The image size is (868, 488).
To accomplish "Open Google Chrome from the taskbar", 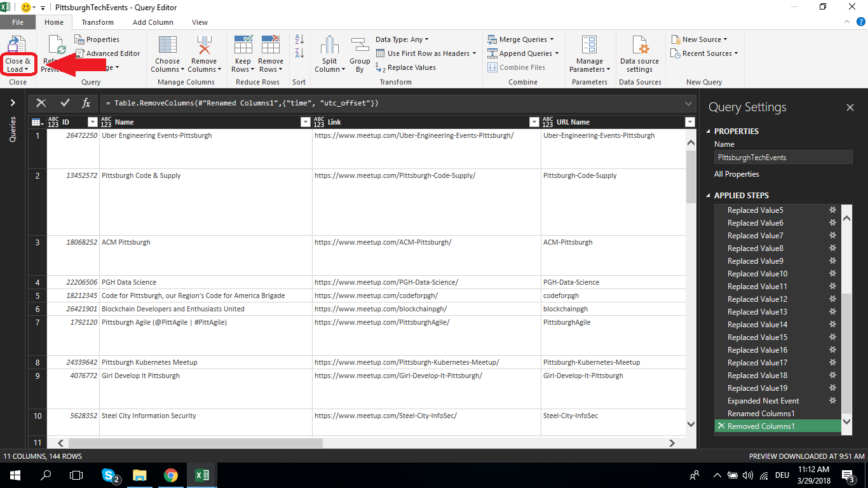I will (170, 475).
